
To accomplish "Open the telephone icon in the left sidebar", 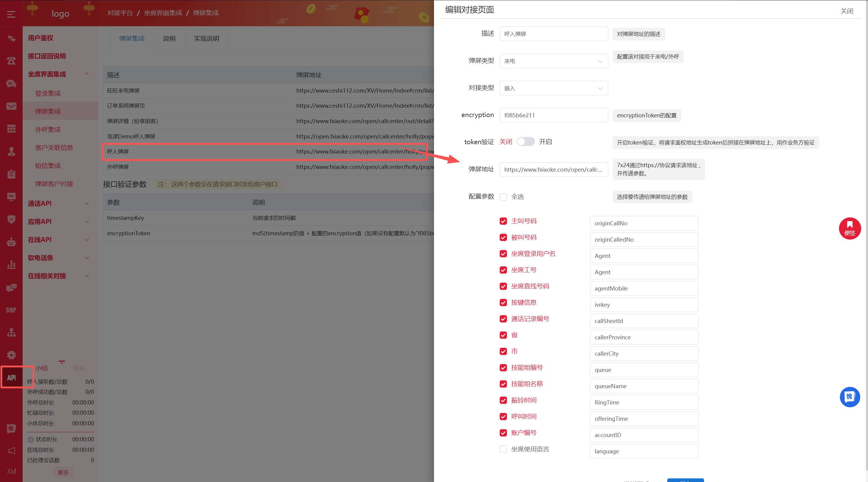I will (11, 61).
